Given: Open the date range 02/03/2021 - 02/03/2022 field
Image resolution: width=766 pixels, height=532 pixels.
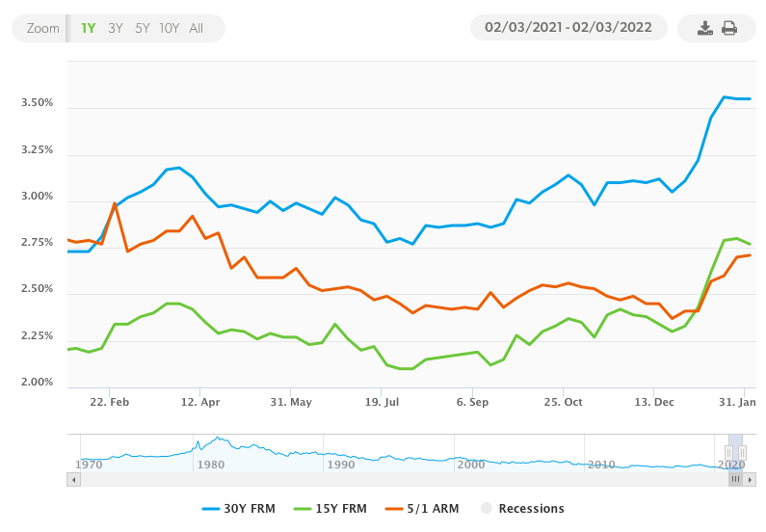Looking at the screenshot, I should (568, 28).
